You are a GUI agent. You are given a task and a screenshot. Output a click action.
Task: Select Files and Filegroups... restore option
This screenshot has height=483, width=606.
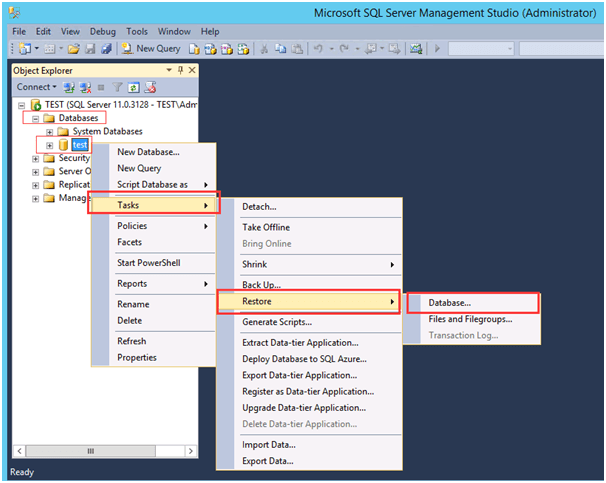(470, 319)
